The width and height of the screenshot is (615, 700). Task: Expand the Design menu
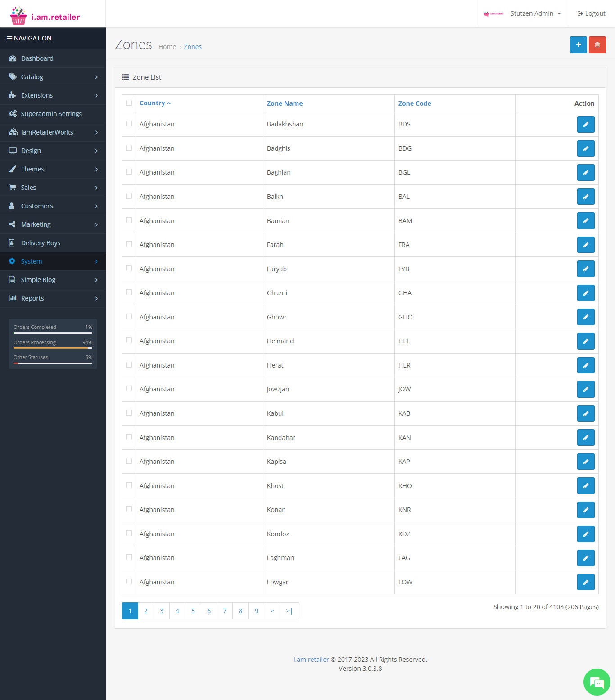pyautogui.click(x=53, y=151)
